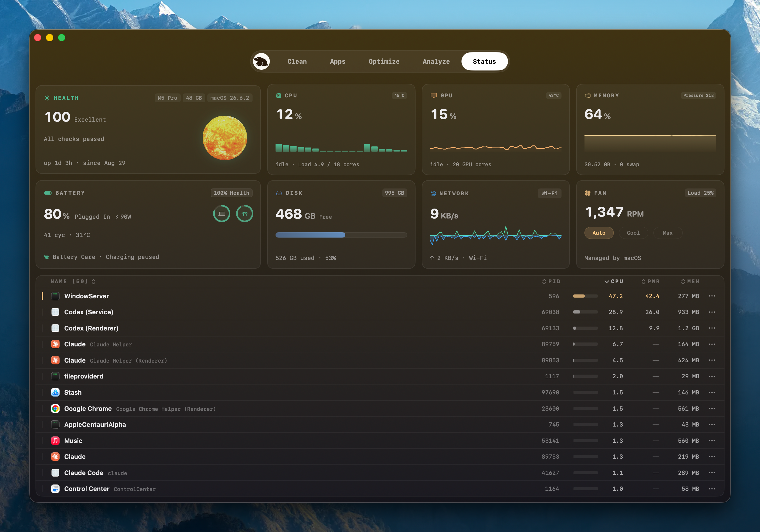Viewport: 760px width, 532px height.
Task: Open the Apps tab
Action: pyautogui.click(x=338, y=62)
